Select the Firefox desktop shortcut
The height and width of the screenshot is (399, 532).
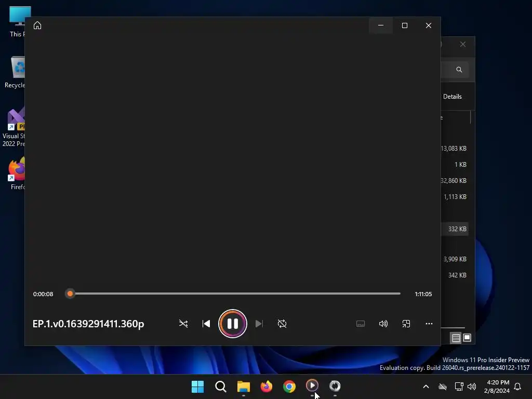click(x=16, y=174)
